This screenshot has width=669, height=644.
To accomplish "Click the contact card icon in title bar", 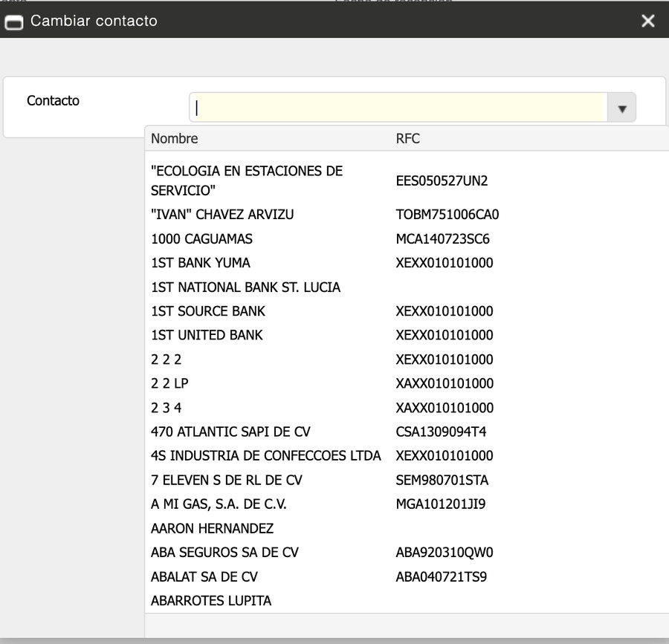I will (x=13, y=21).
